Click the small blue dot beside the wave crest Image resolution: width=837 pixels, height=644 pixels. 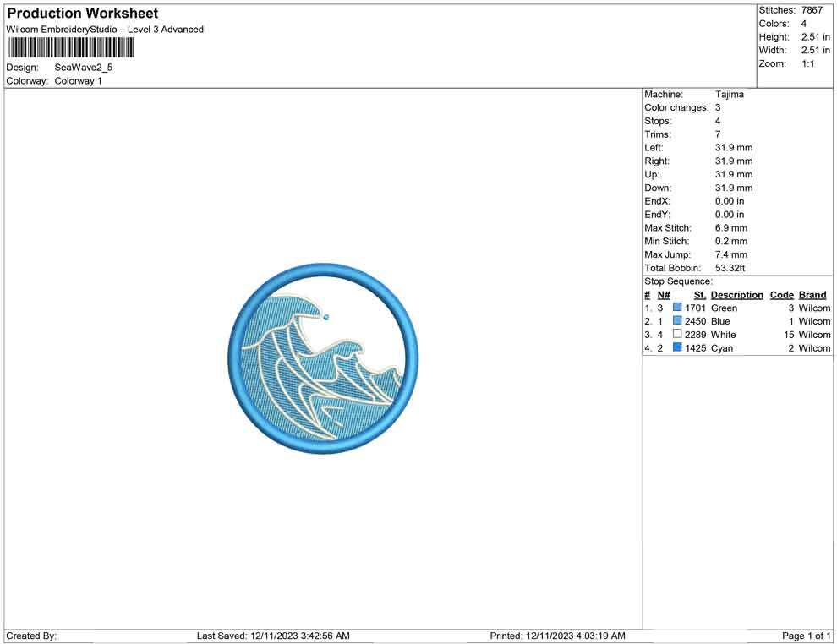click(x=326, y=318)
